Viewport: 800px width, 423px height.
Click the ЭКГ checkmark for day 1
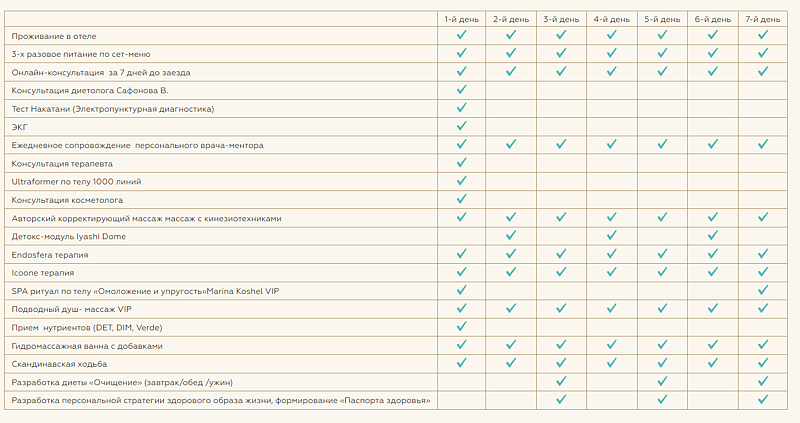(461, 126)
